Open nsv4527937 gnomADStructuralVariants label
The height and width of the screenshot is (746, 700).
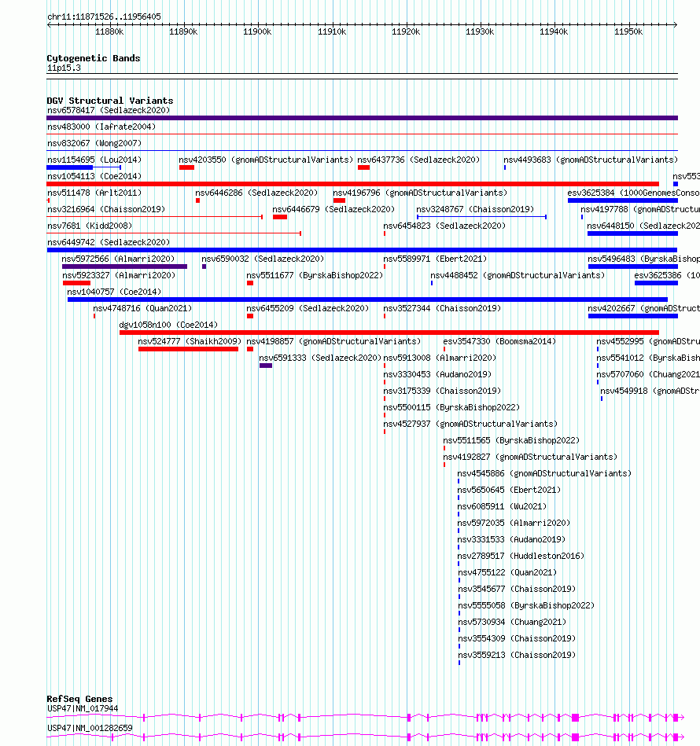pos(470,424)
